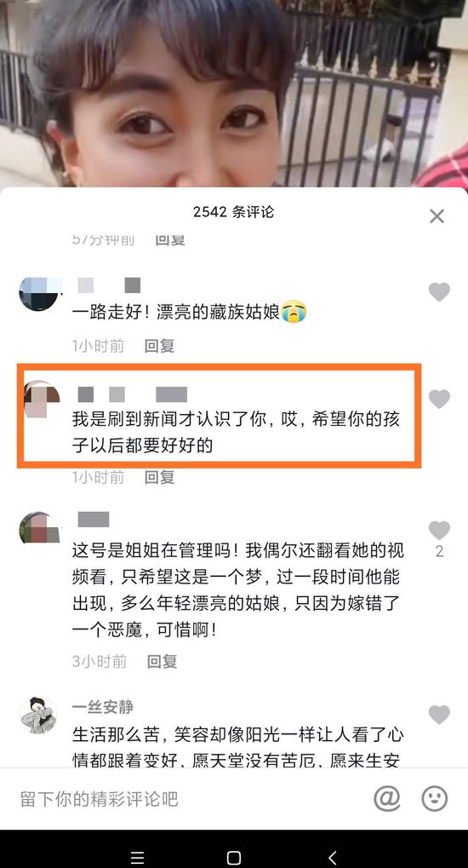Tap the video behind the comments panel
468x868 pixels.
coord(234,93)
